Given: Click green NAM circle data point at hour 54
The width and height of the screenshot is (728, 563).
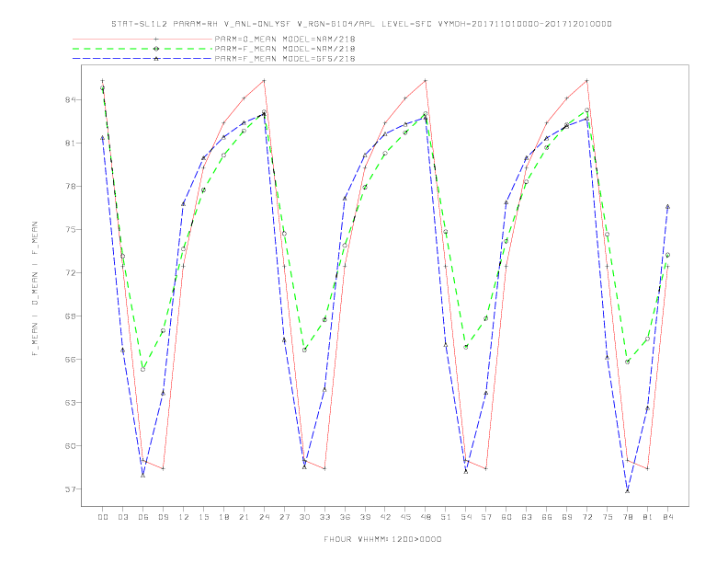Looking at the screenshot, I should (x=466, y=347).
